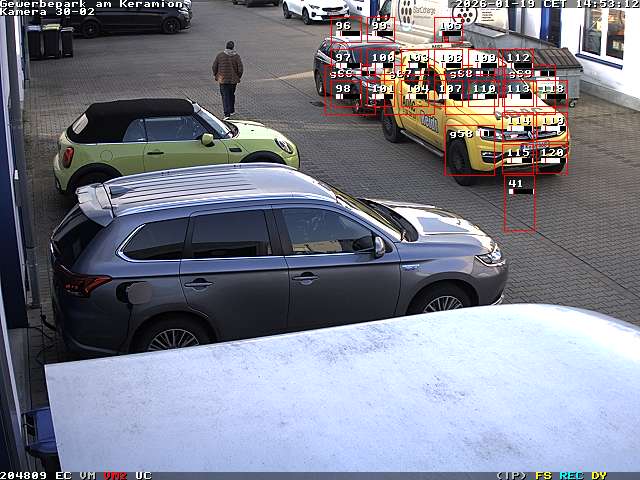Click the REC status indicator
640x480 pixels.
[571, 475]
